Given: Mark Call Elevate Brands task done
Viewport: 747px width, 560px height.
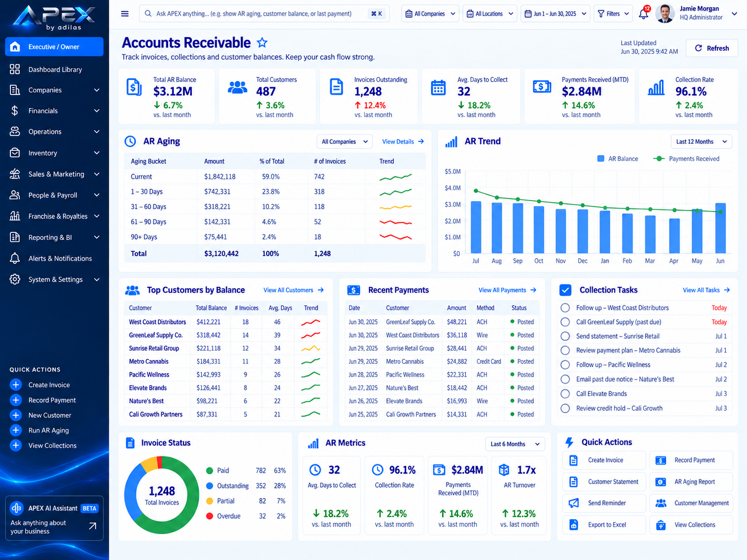Looking at the screenshot, I should tap(565, 394).
